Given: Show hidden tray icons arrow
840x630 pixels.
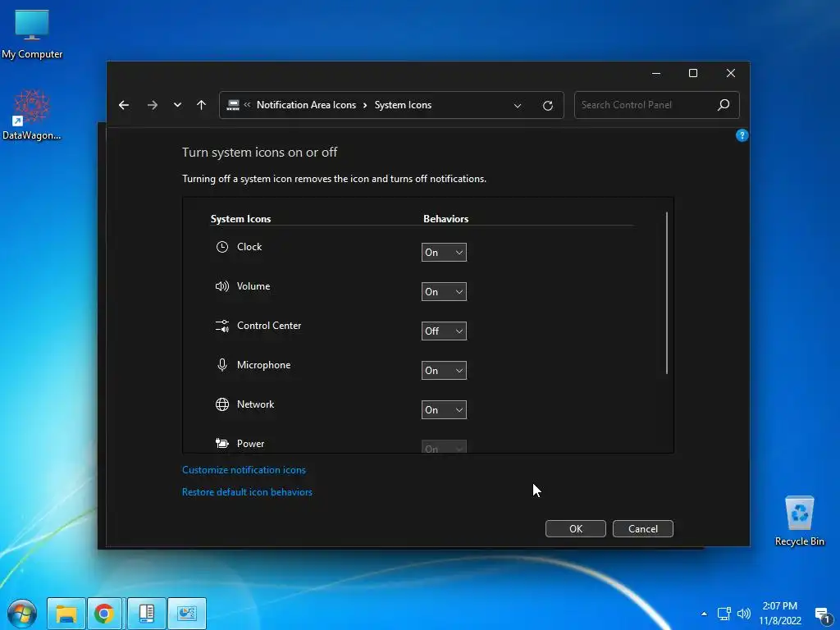Looking at the screenshot, I should (704, 614).
